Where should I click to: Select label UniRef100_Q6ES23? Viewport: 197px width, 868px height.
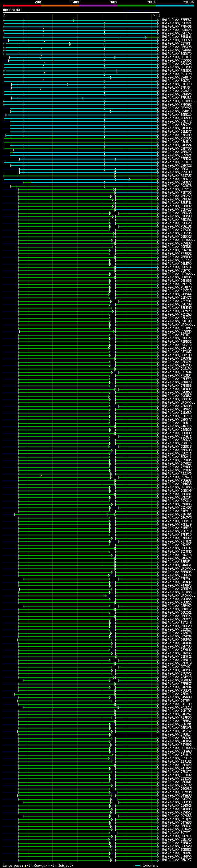click(x=177, y=152)
